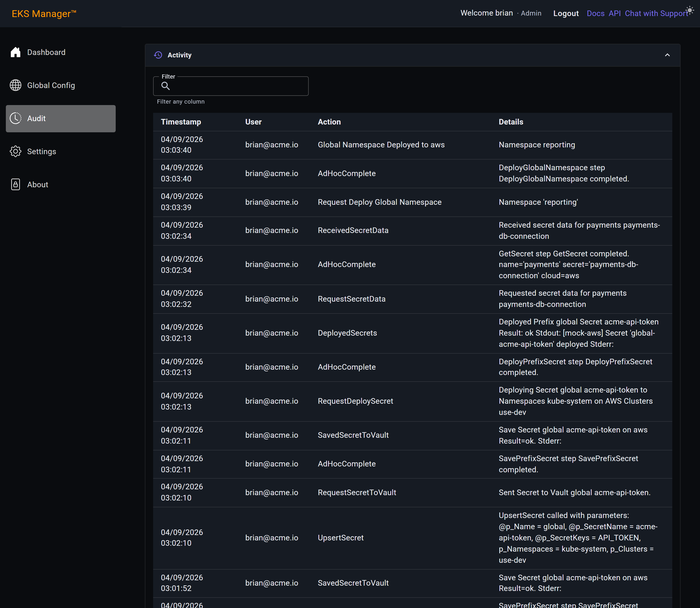Click 'ReceivedSecretData' action cell
The height and width of the screenshot is (608, 700).
pos(353,230)
